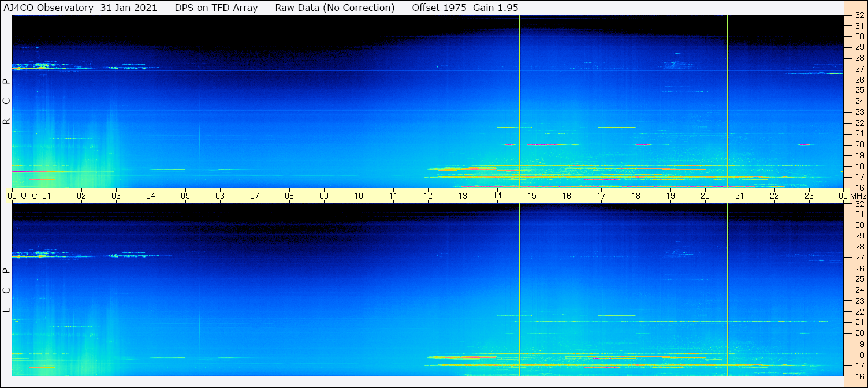The image size is (868, 388).
Task: Click hour "13" on the time axis
Action: (463, 196)
